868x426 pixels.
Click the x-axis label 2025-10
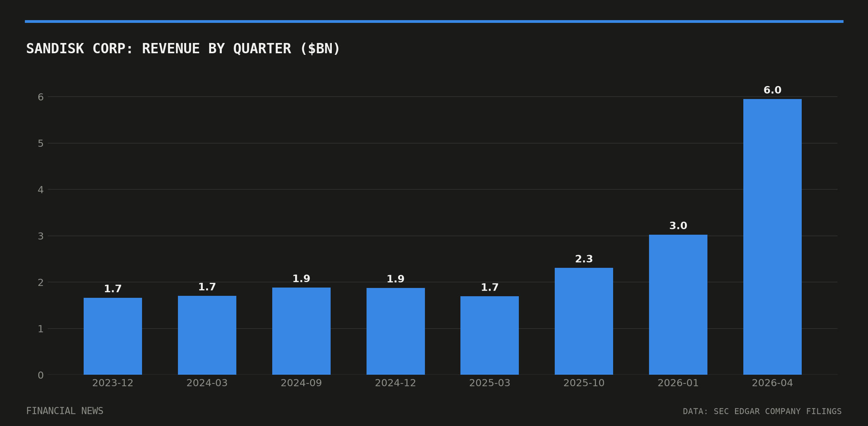[x=584, y=383]
